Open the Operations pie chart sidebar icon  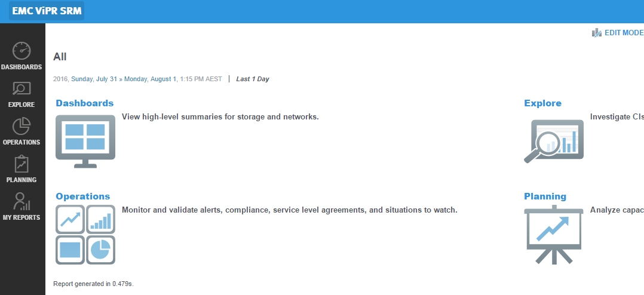[22, 127]
